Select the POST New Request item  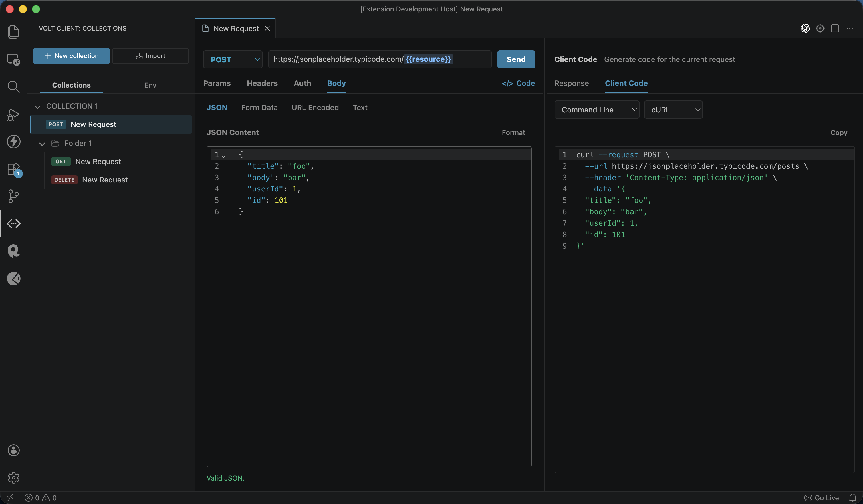tap(111, 124)
